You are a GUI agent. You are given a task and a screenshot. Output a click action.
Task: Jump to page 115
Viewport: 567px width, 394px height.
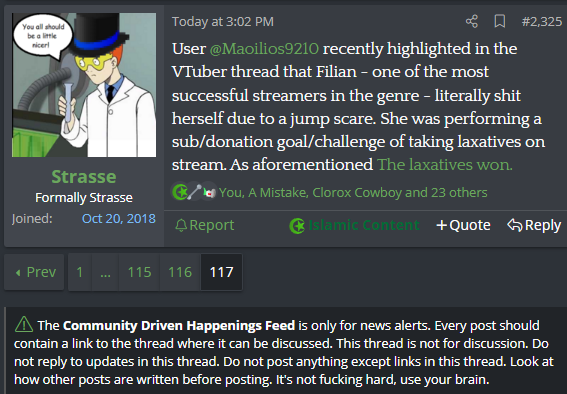point(139,272)
